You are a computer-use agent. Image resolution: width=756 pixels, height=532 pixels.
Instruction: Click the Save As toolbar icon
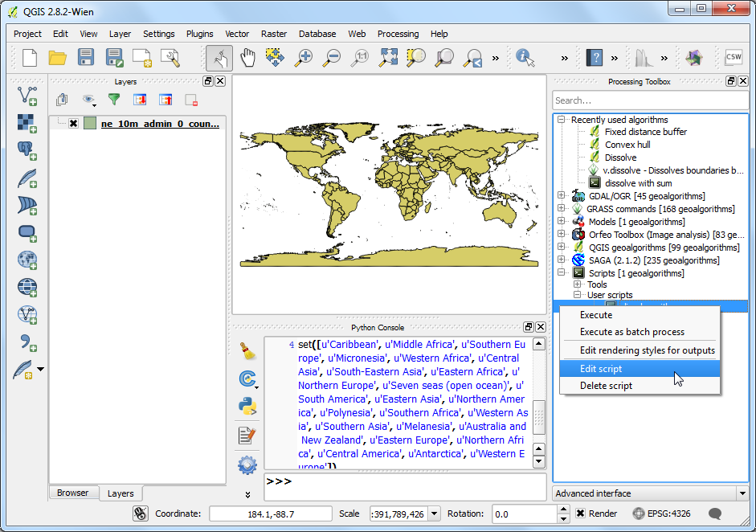point(114,58)
